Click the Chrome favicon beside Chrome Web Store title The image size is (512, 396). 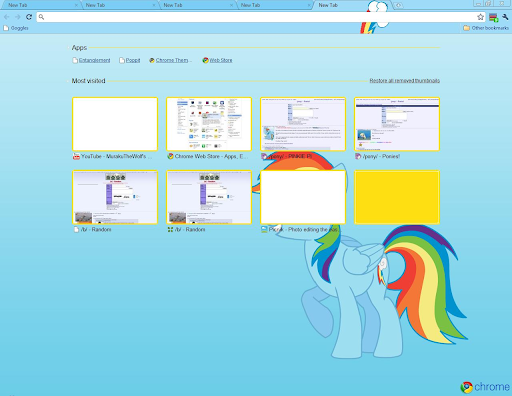[170, 156]
